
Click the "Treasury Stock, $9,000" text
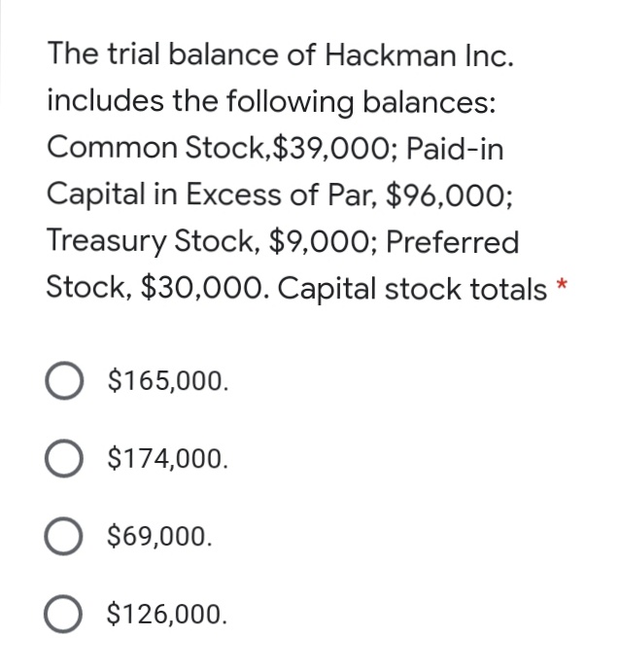point(207,241)
